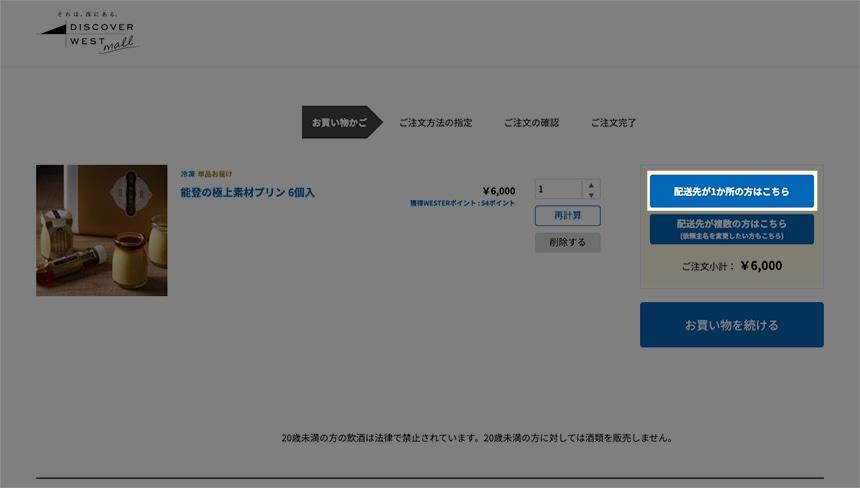Select the ご注文方法の指定 step

435,123
